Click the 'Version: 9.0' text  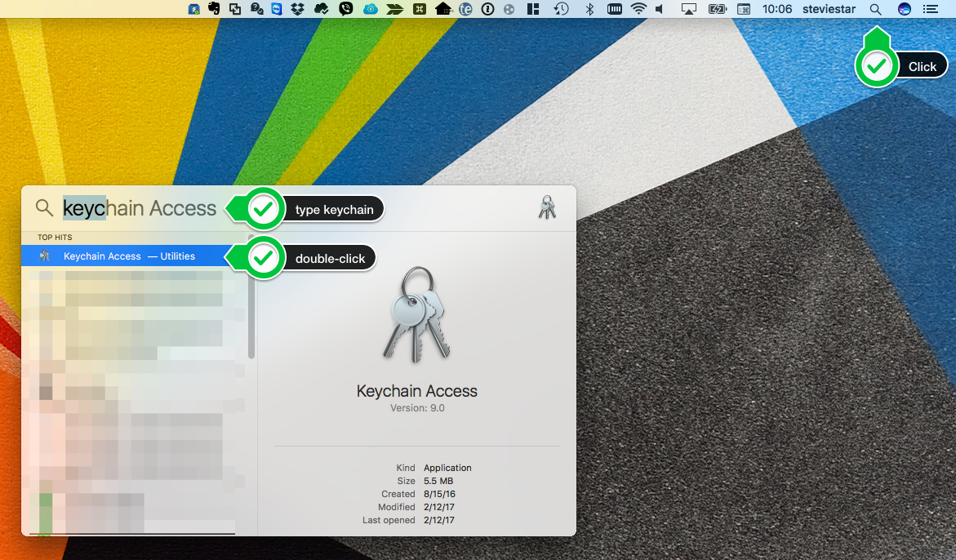point(418,408)
